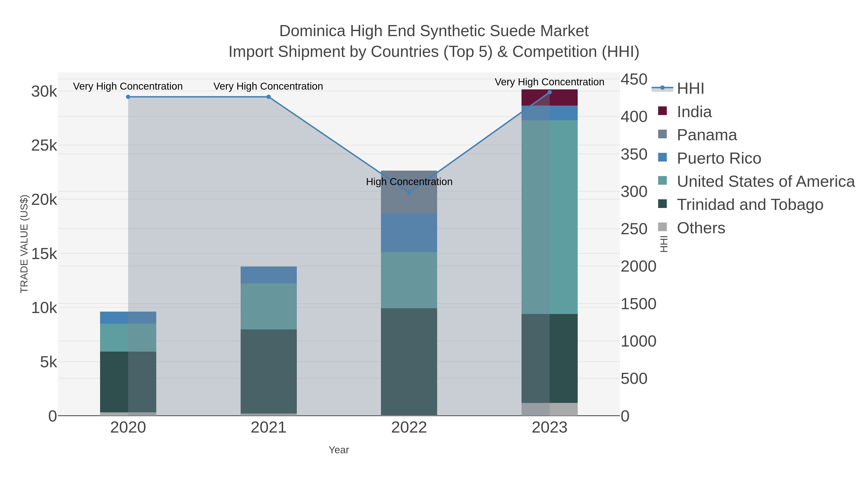
Task: Click United States segment of 2021 bar
Action: point(269,307)
